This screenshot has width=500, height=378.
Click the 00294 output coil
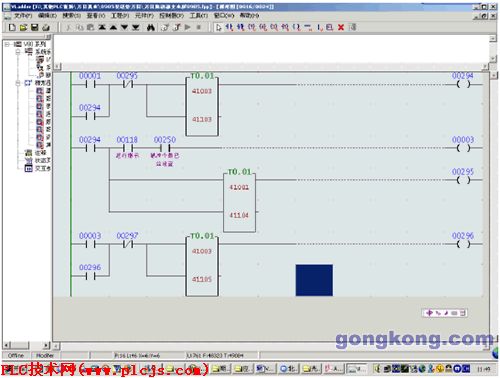[463, 84]
